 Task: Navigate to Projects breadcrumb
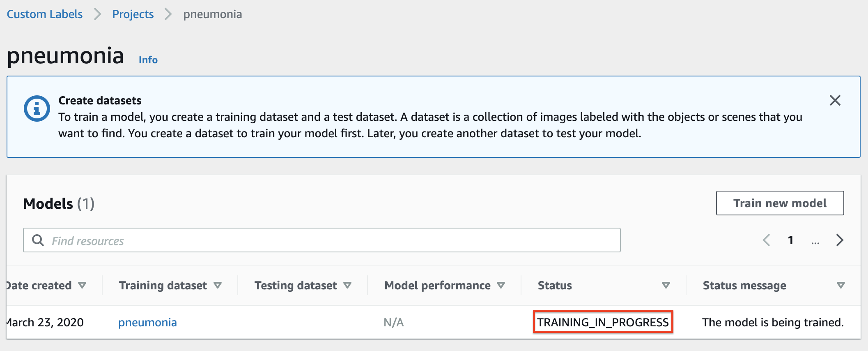click(x=133, y=14)
